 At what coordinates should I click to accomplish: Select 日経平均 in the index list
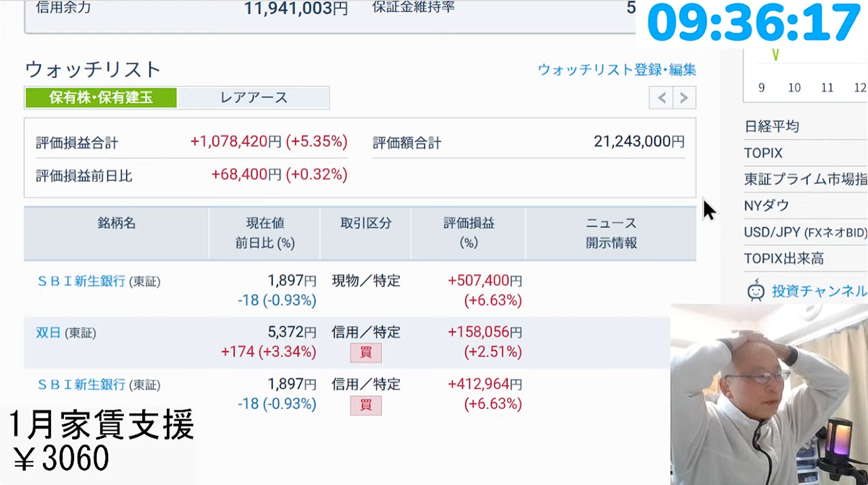tap(772, 126)
